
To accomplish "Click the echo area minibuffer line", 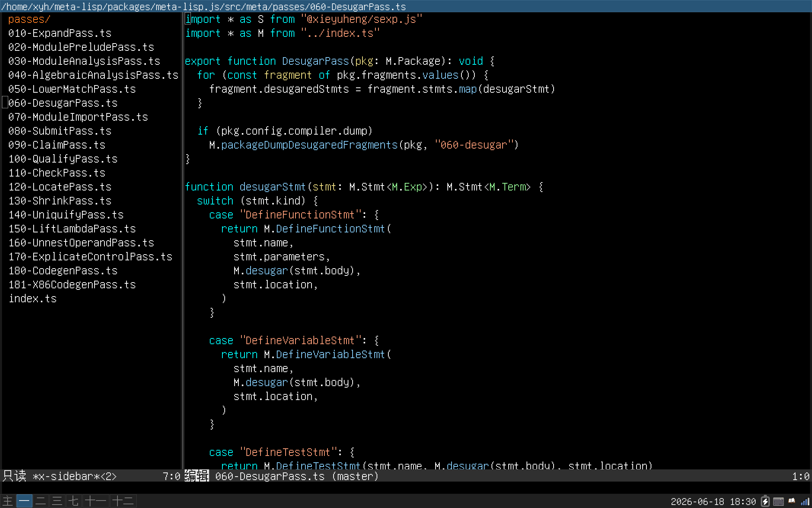I will tap(406, 488).
